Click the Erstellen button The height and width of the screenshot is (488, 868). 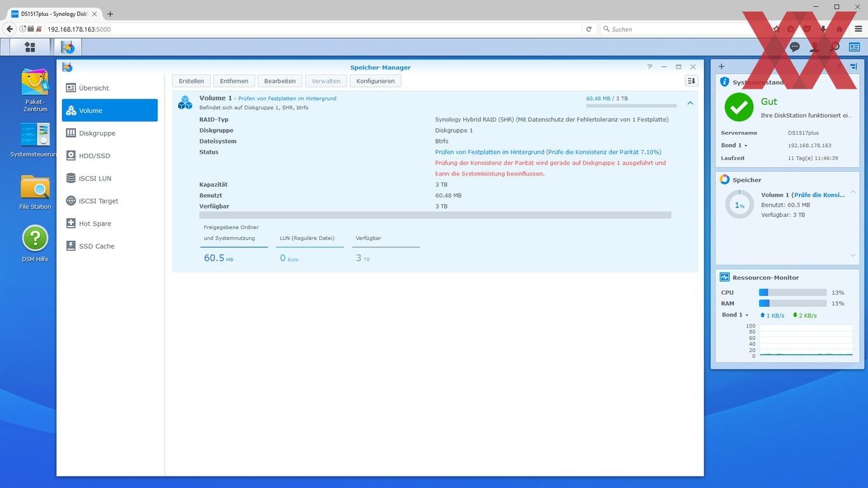click(191, 81)
